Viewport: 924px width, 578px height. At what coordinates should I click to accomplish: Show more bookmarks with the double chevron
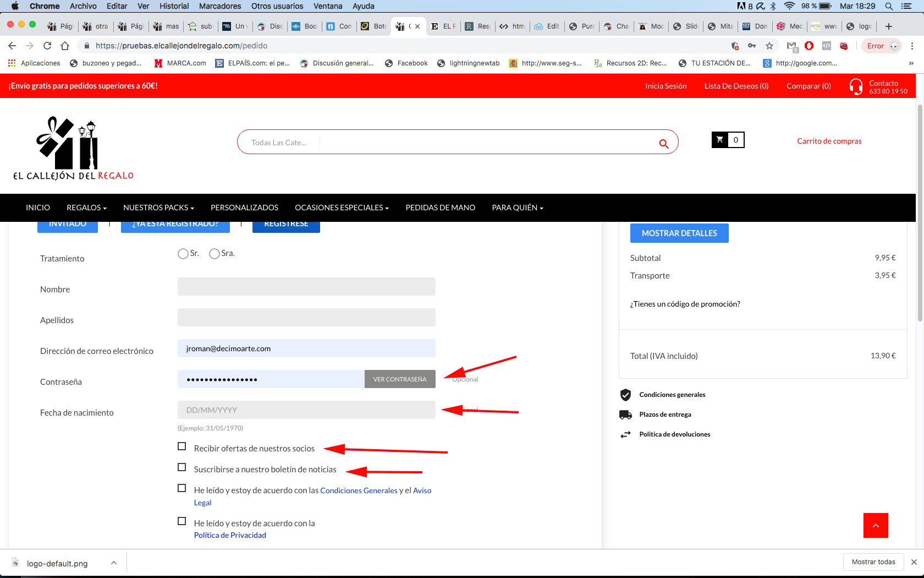911,63
